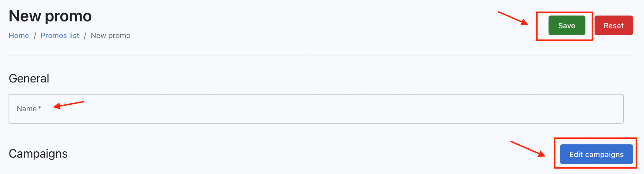Viewport: 644px width, 174px height.
Task: Go to Home via breadcrumb link
Action: pos(19,36)
